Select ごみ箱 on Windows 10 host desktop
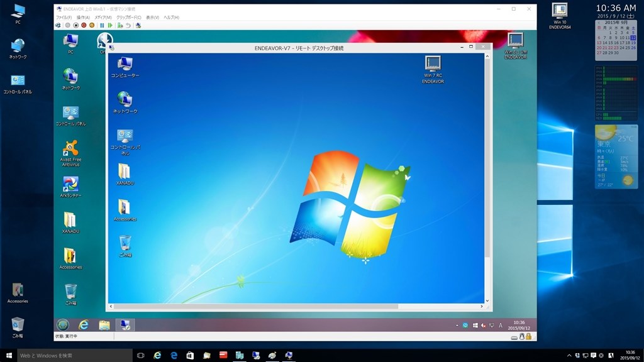644x362 pixels. 18,327
